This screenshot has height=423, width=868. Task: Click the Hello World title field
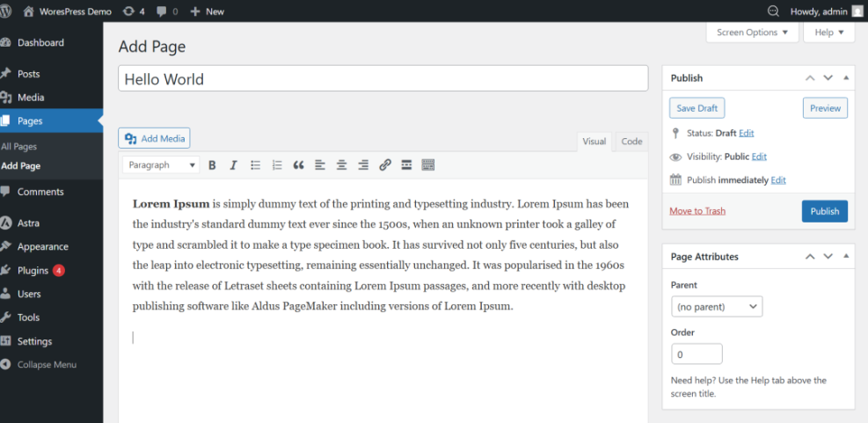click(383, 78)
